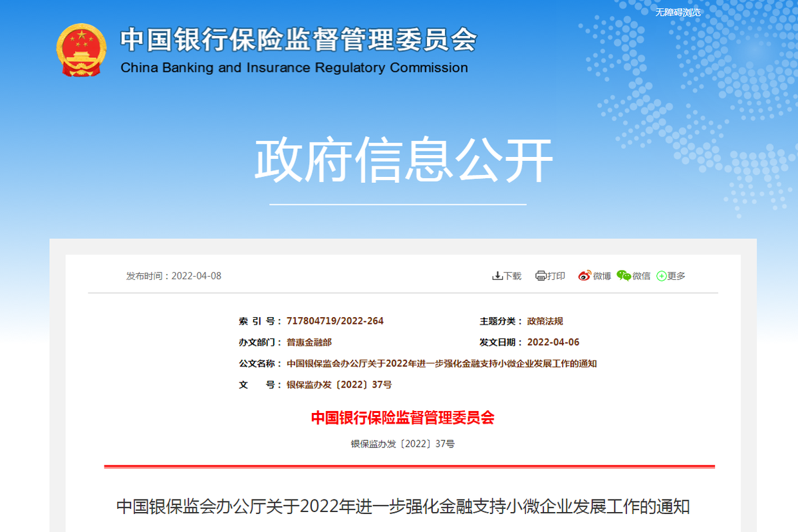Click 下载 download text link
Image resolution: width=798 pixels, height=532 pixels.
(x=512, y=276)
